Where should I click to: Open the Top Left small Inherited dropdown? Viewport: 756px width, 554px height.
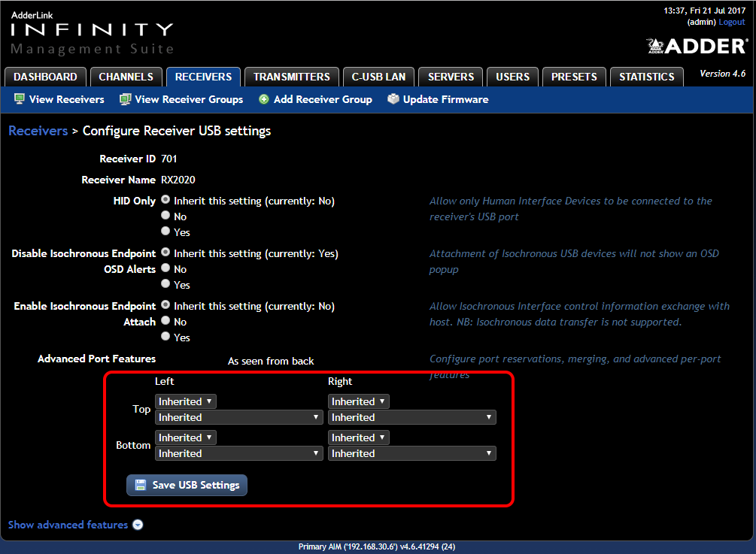pyautogui.click(x=186, y=401)
